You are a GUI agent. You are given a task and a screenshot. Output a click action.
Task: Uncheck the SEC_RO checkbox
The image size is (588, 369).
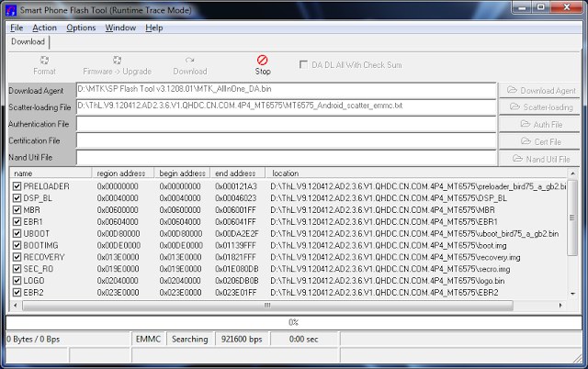click(x=17, y=269)
